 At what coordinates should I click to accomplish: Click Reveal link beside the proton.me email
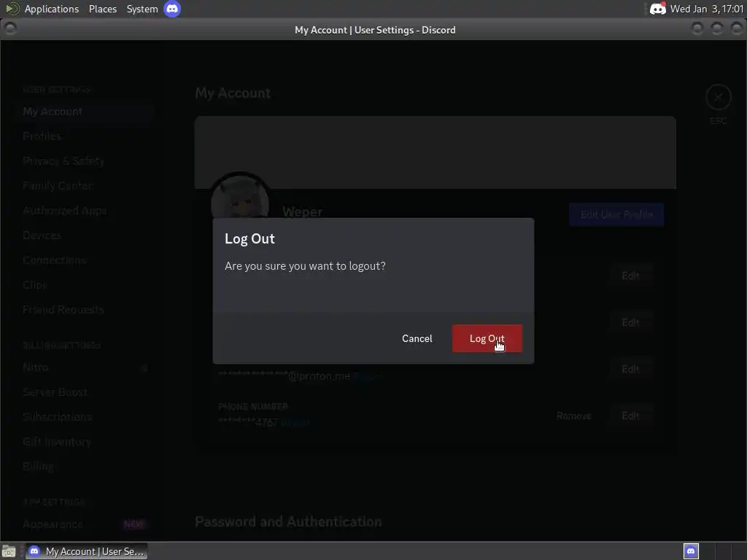(368, 376)
